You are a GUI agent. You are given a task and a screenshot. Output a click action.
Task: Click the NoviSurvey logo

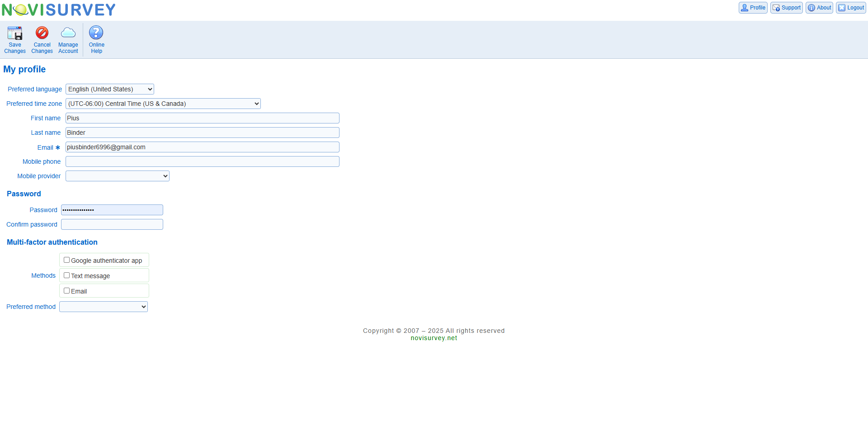59,10
